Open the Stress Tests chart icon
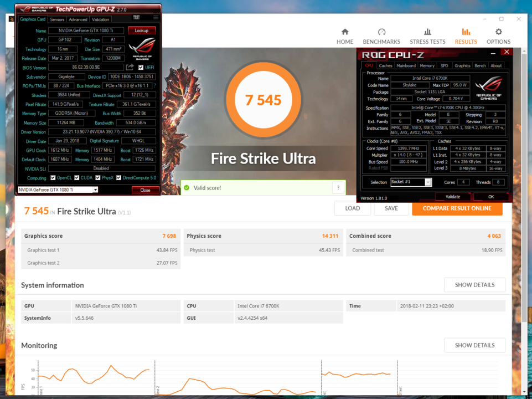This screenshot has width=532, height=399. click(427, 32)
